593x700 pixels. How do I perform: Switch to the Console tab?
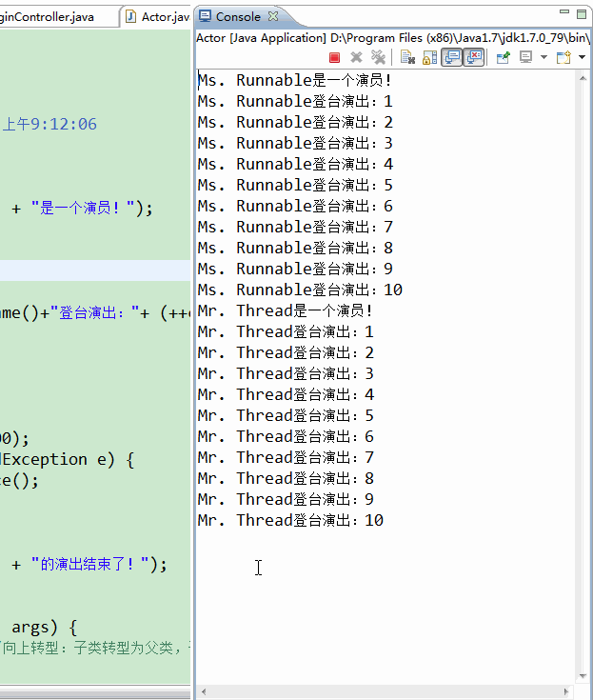point(230,16)
